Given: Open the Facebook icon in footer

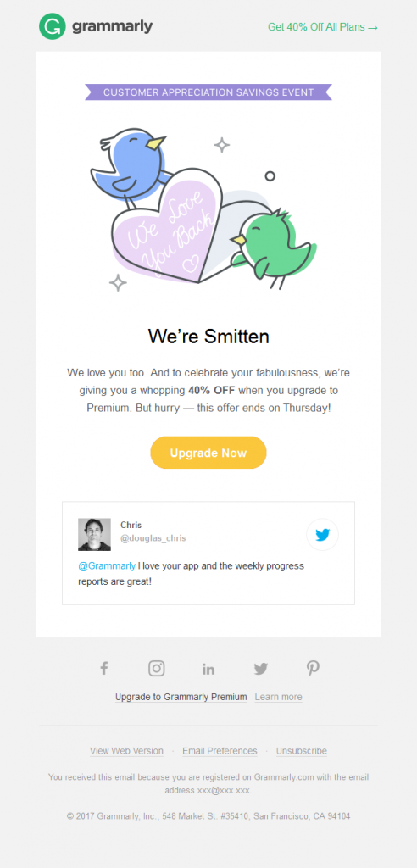Looking at the screenshot, I should pyautogui.click(x=103, y=668).
